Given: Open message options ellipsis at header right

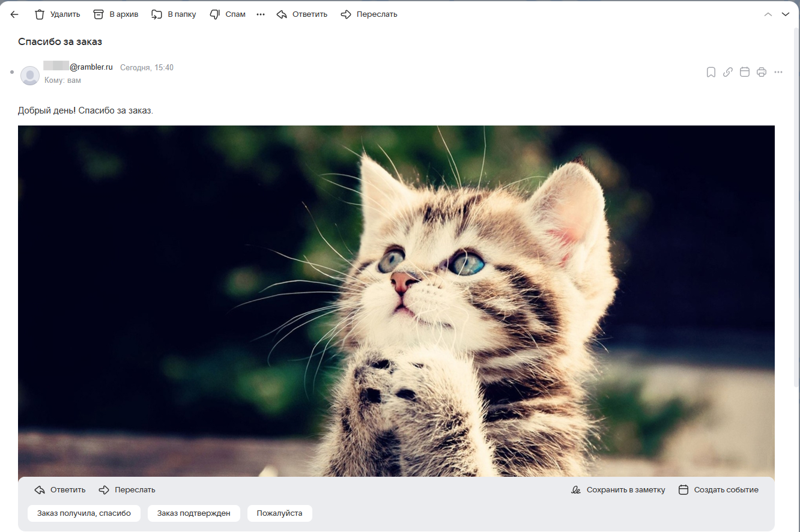Looking at the screenshot, I should [778, 72].
